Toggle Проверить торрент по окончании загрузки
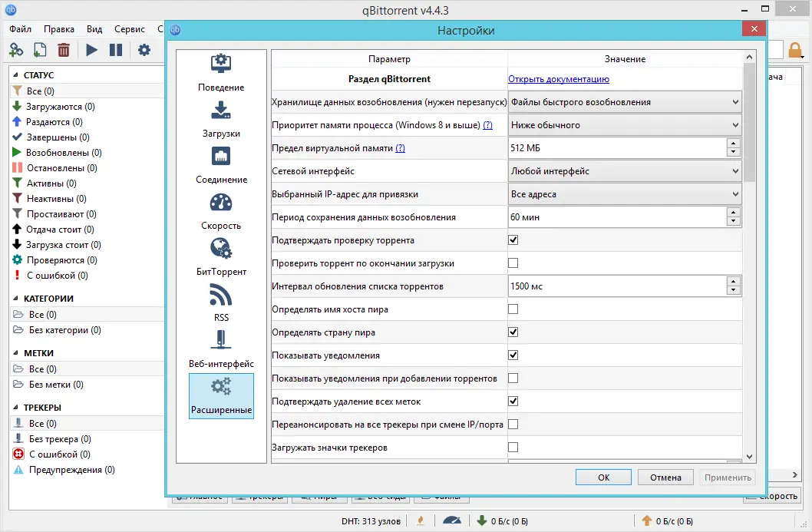The width and height of the screenshot is (812, 532). pos(513,263)
